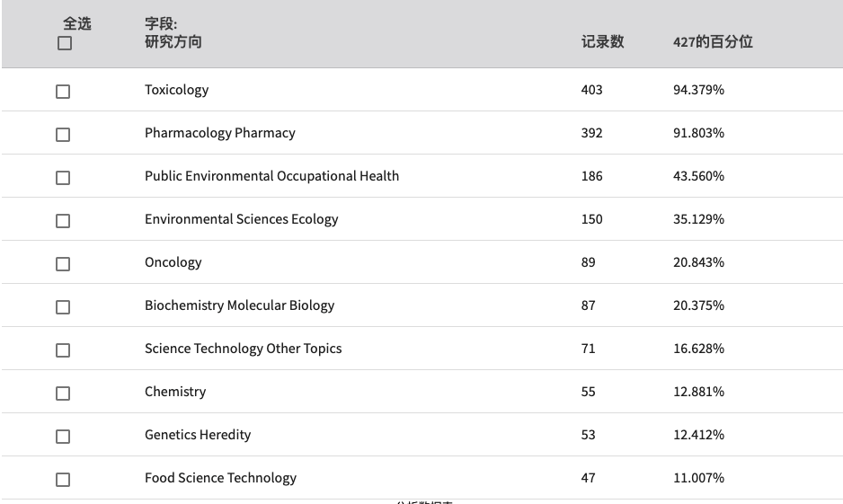Click the Genetics Heredity percentage 12.412%

point(698,435)
